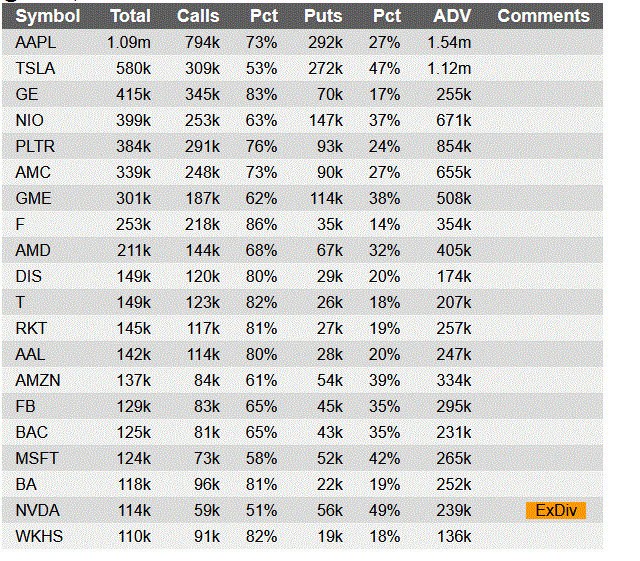The image size is (640, 561).
Task: Click the orange ExDiv badge
Action: (556, 511)
